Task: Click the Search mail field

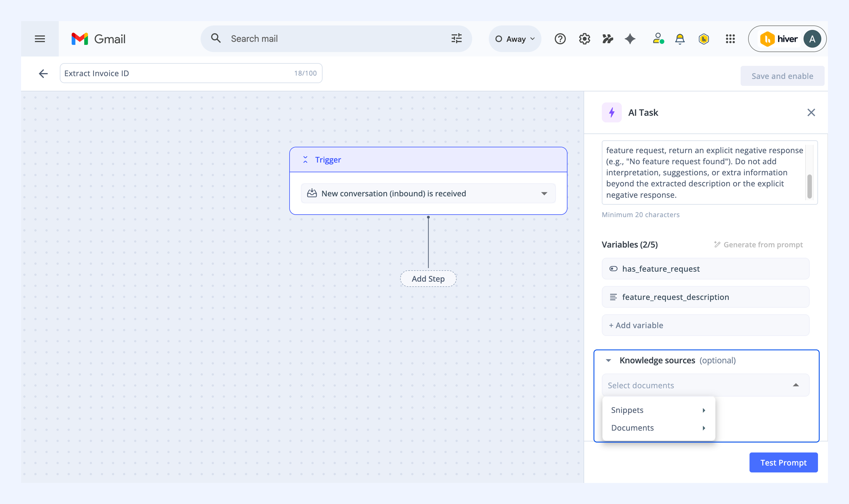Action: tap(337, 39)
